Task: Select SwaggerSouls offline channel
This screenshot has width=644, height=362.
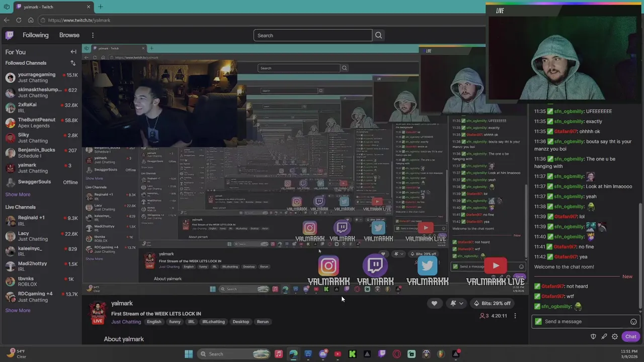Action: 41,182
